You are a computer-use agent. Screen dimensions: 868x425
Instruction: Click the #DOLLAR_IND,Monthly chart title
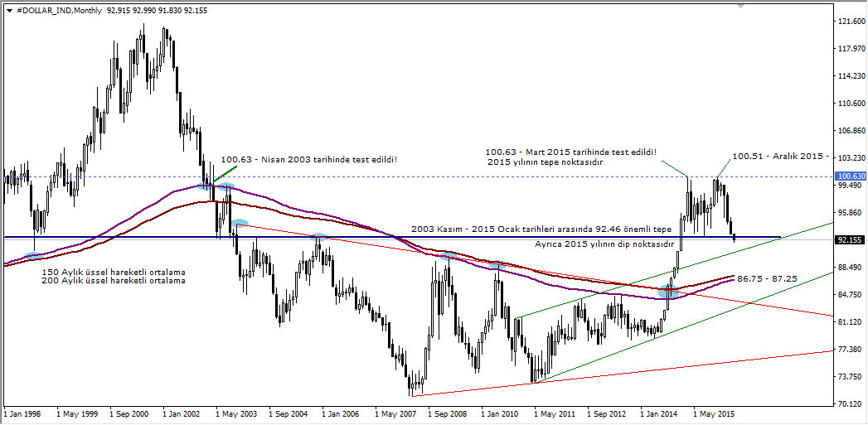click(x=56, y=9)
